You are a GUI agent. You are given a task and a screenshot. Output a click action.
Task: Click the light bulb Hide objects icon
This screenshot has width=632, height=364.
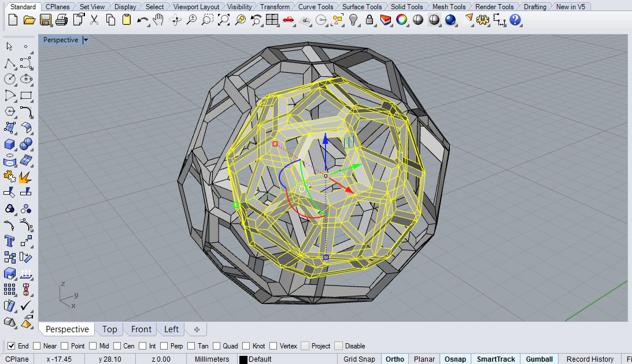click(353, 20)
